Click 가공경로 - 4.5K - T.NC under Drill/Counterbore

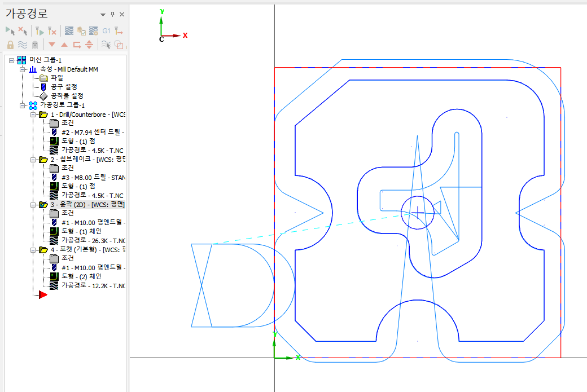coord(93,150)
